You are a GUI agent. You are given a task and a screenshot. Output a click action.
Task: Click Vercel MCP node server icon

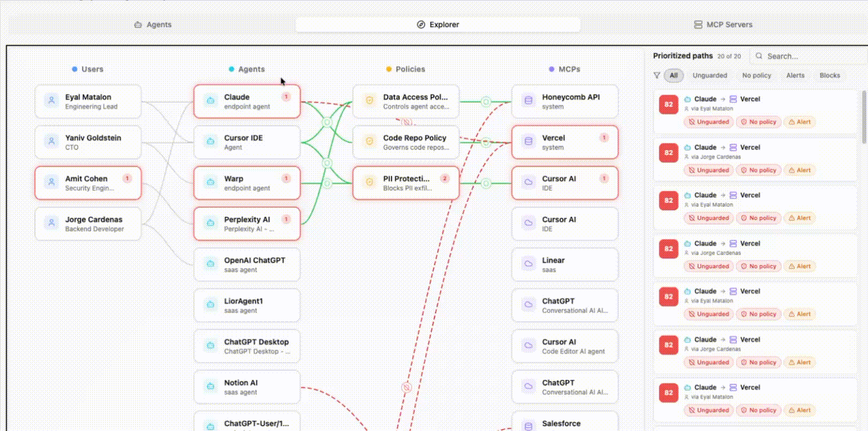[528, 142]
